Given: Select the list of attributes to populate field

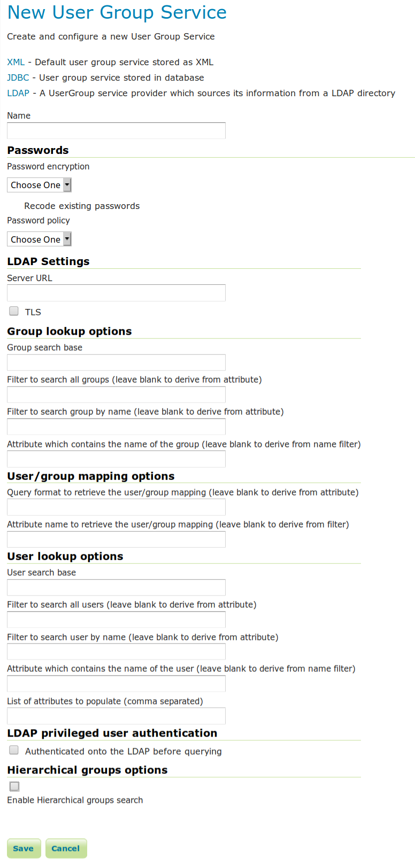Looking at the screenshot, I should (x=116, y=716).
